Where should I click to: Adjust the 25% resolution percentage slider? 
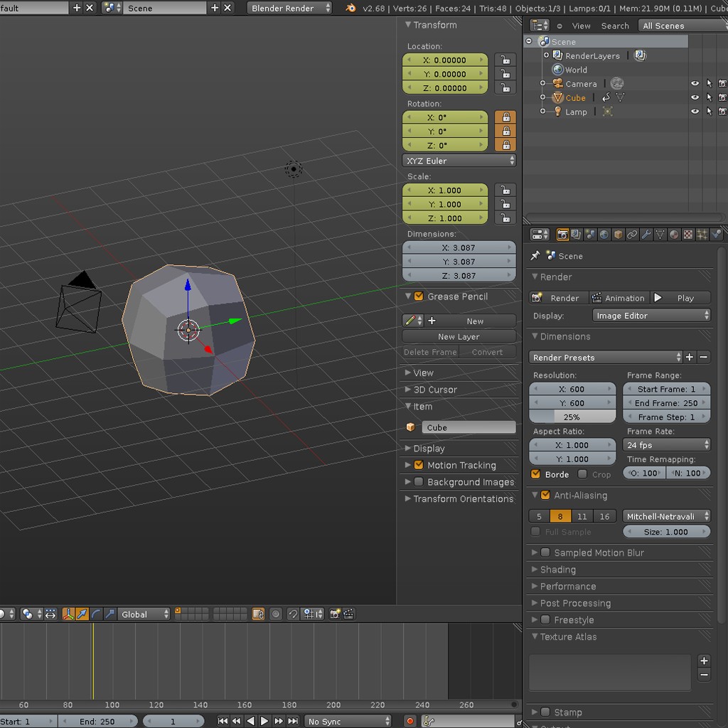tap(572, 417)
